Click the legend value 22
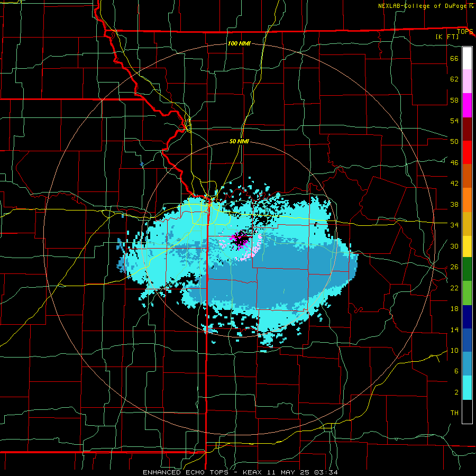The image size is (476, 476). coord(454,288)
